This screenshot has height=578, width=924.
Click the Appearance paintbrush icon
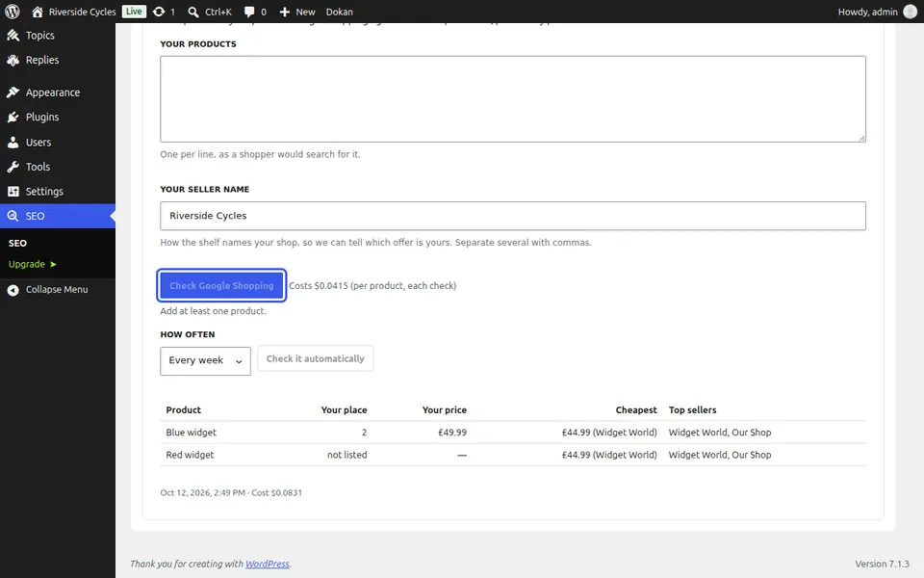(13, 92)
